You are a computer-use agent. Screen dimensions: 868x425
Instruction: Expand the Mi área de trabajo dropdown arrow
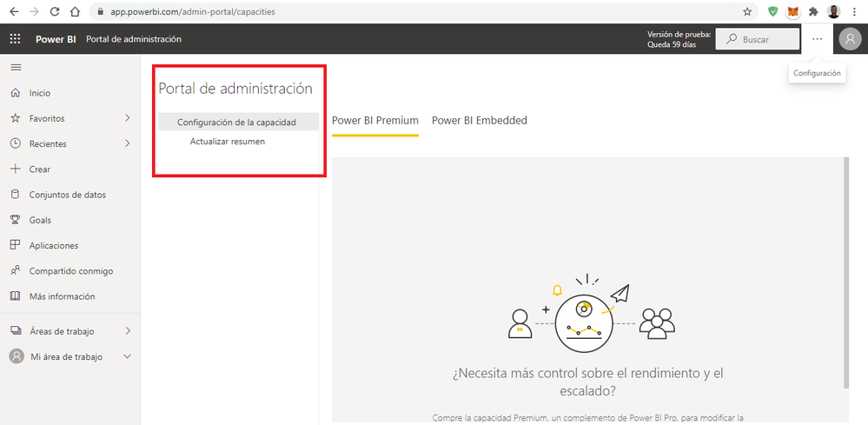point(128,356)
